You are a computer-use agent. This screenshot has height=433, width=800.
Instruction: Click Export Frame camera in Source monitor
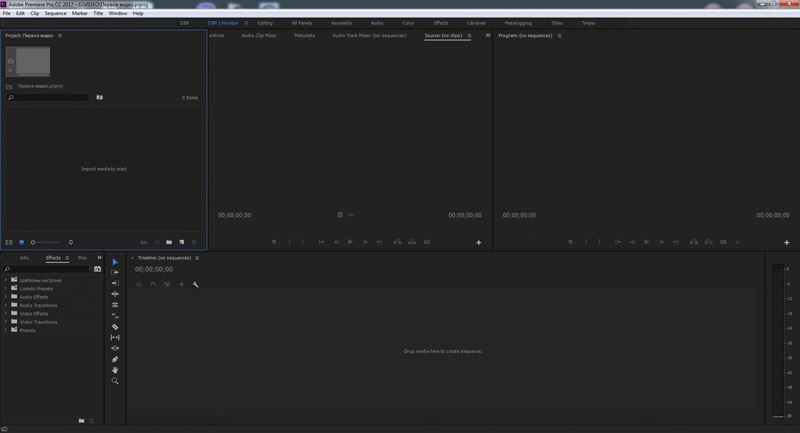[427, 242]
